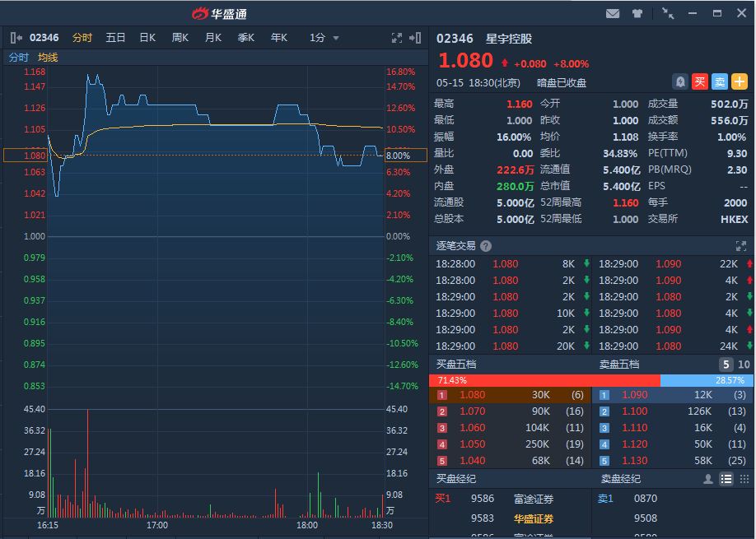The height and width of the screenshot is (539, 756).
Task: Click ask level 5 price 1.130
Action: 634,461
